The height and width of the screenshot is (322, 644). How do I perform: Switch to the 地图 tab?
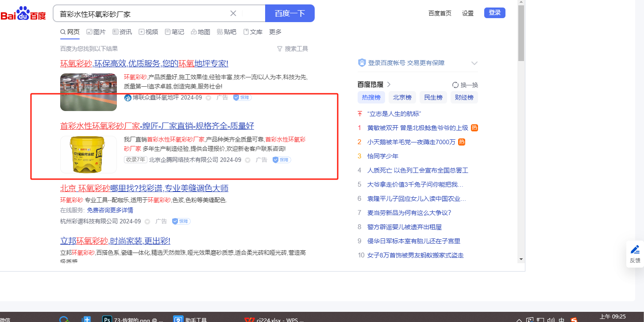point(201,32)
